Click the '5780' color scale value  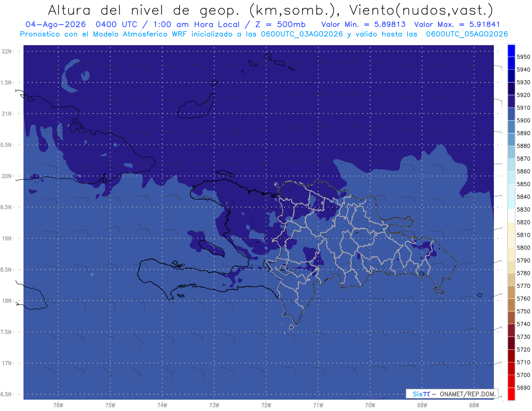[x=523, y=273]
